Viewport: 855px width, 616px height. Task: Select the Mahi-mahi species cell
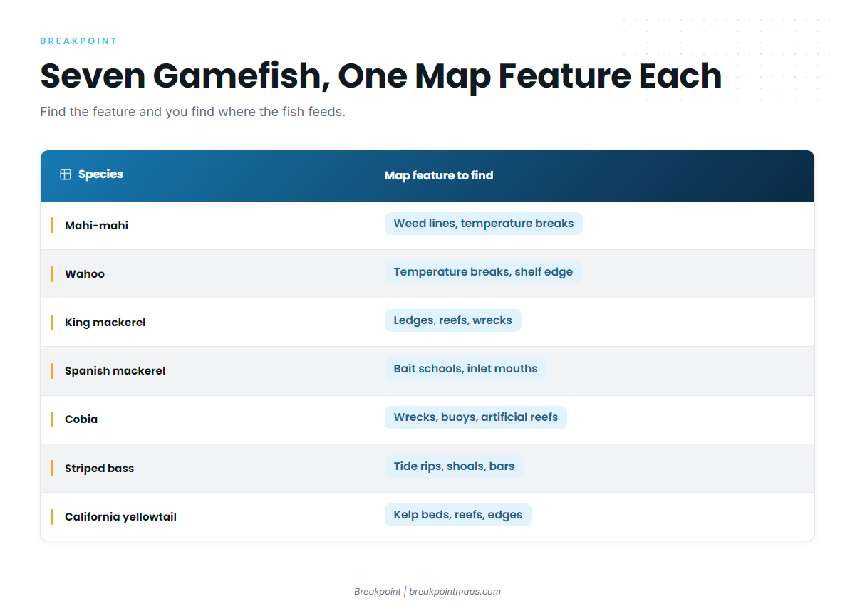pos(203,226)
